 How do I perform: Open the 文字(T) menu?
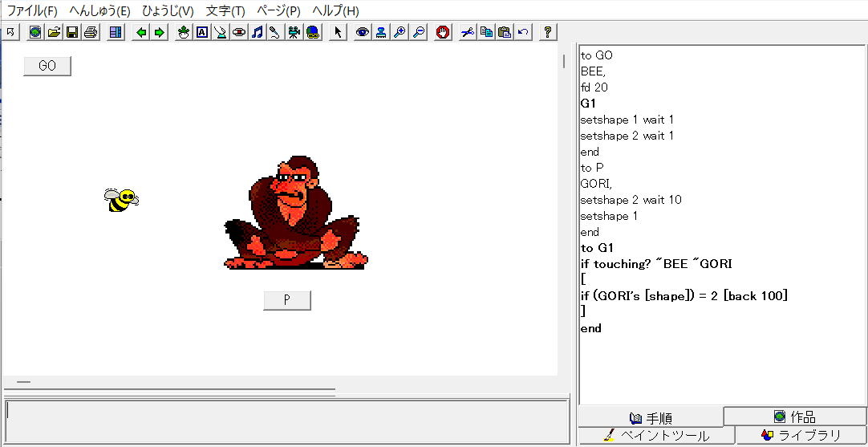[225, 10]
